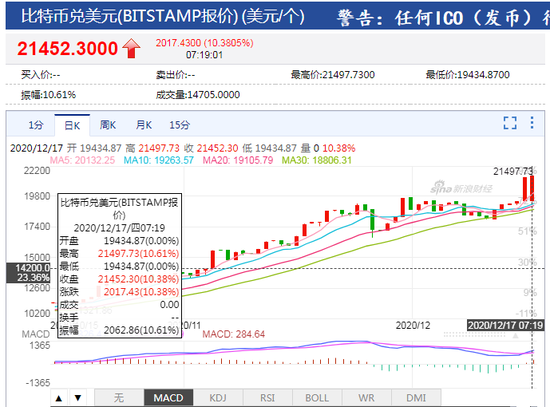Click the MA30: 18806.31 legend
The width and height of the screenshot is (550, 407).
pyautogui.click(x=317, y=160)
